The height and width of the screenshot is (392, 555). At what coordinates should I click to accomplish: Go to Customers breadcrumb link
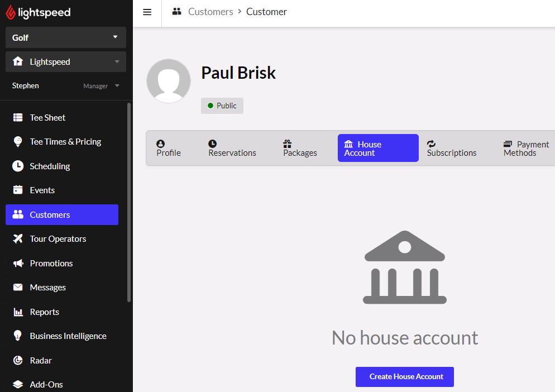(x=210, y=12)
